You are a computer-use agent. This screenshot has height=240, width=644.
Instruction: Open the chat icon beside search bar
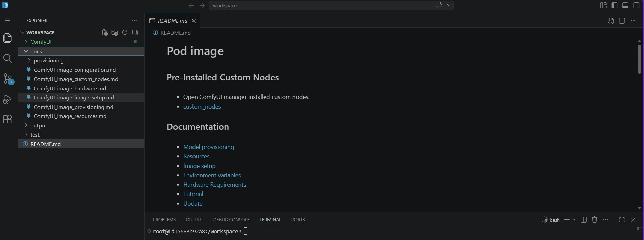439,5
